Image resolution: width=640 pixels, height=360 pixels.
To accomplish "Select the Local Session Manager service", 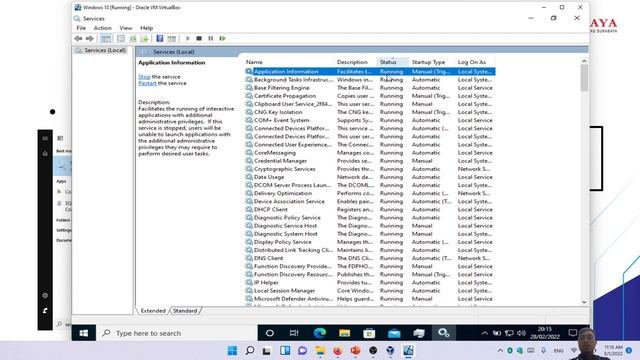I will click(x=370, y=291).
